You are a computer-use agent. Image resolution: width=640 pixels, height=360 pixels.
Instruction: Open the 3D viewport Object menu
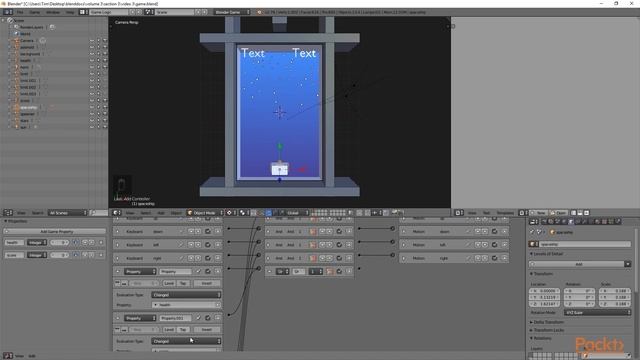coord(176,213)
